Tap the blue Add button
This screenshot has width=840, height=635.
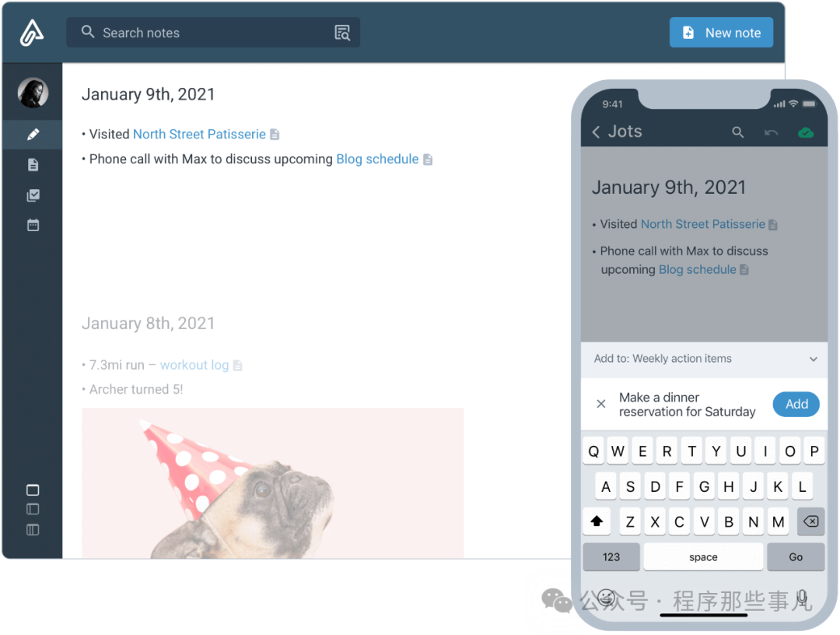[x=796, y=404]
